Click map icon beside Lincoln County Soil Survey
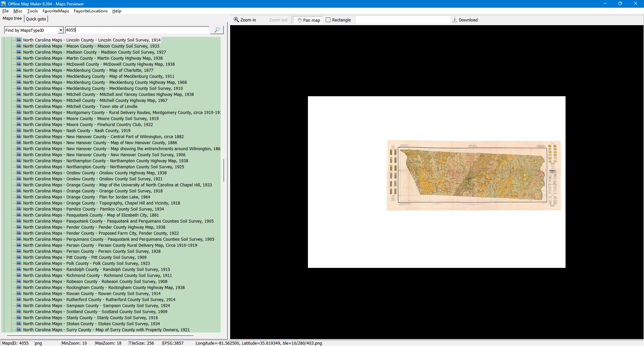644x346 pixels. (x=19, y=40)
